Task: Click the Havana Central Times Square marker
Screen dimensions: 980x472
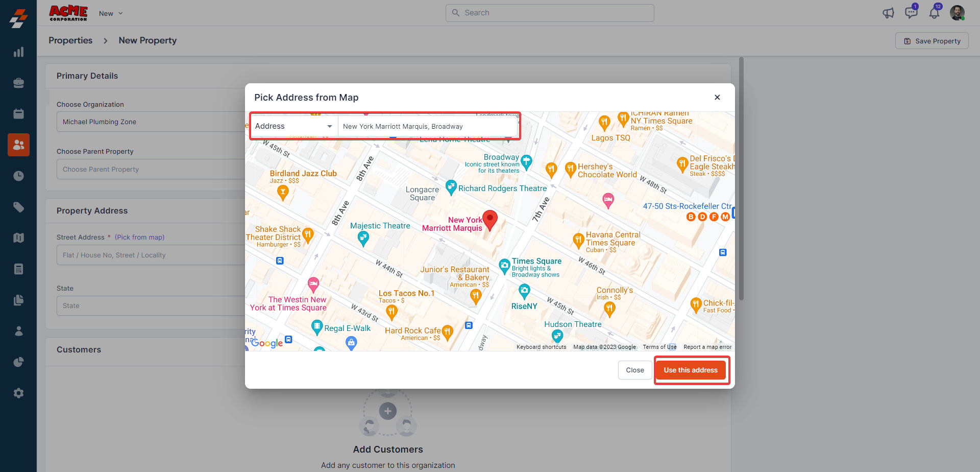Action: pyautogui.click(x=578, y=241)
